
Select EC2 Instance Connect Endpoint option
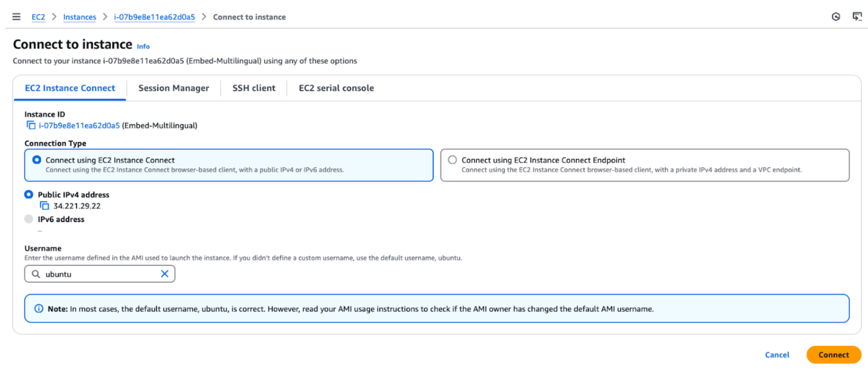coord(452,160)
